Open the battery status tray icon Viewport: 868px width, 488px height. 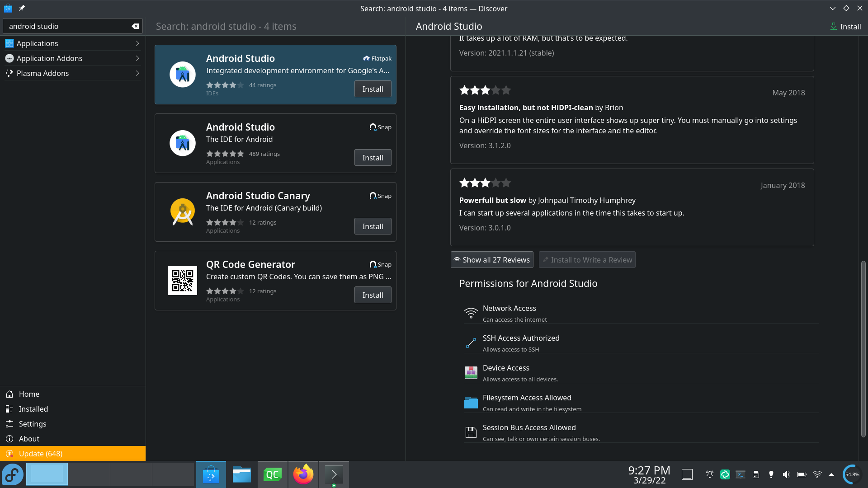(802, 474)
